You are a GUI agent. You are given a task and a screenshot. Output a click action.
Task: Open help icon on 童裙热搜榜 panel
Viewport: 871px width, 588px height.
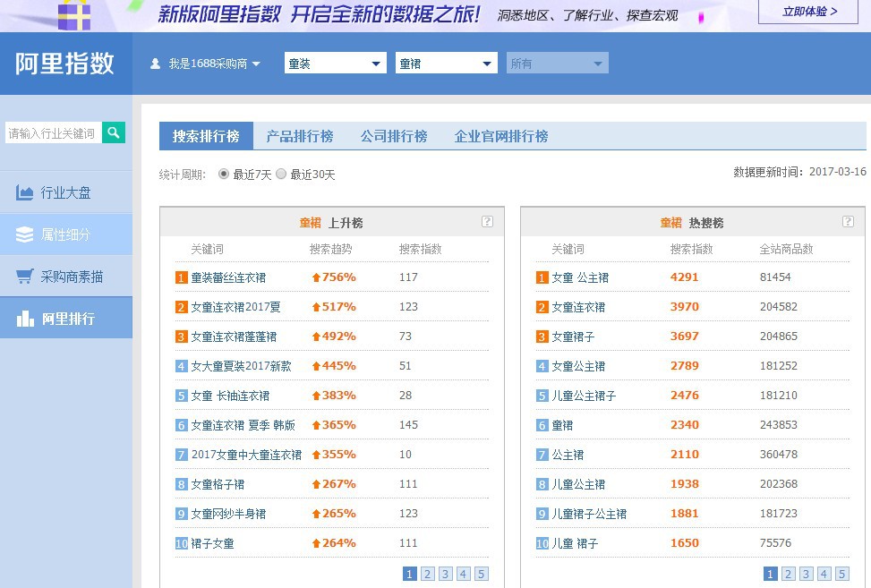tap(848, 222)
